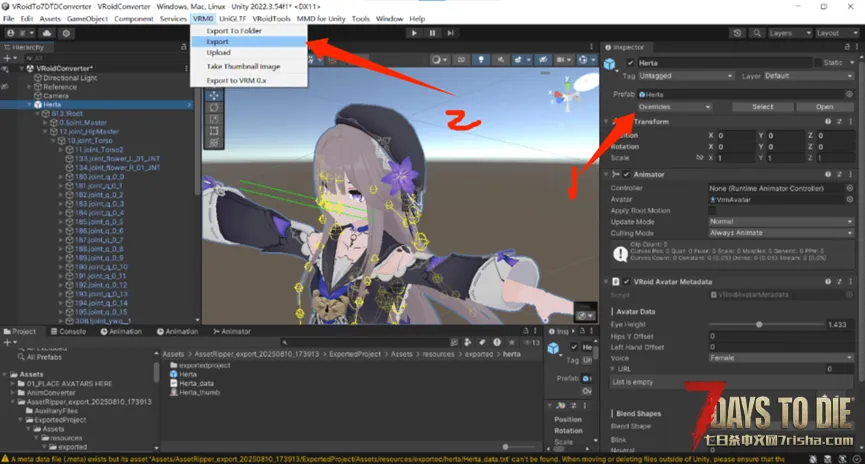
Task: Click the global search magnifier icon
Action: click(757, 33)
